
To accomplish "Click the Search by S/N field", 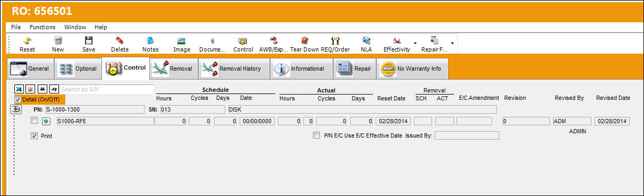I will (x=106, y=89).
